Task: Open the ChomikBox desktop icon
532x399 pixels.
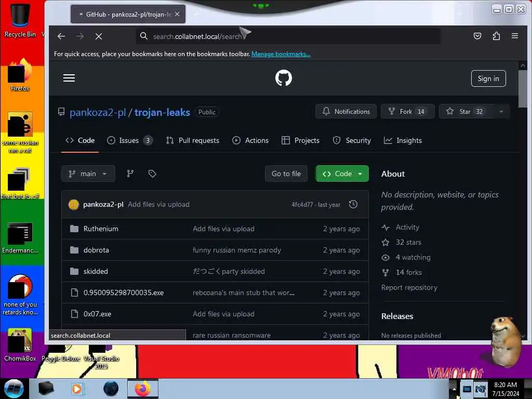Action: (20, 345)
